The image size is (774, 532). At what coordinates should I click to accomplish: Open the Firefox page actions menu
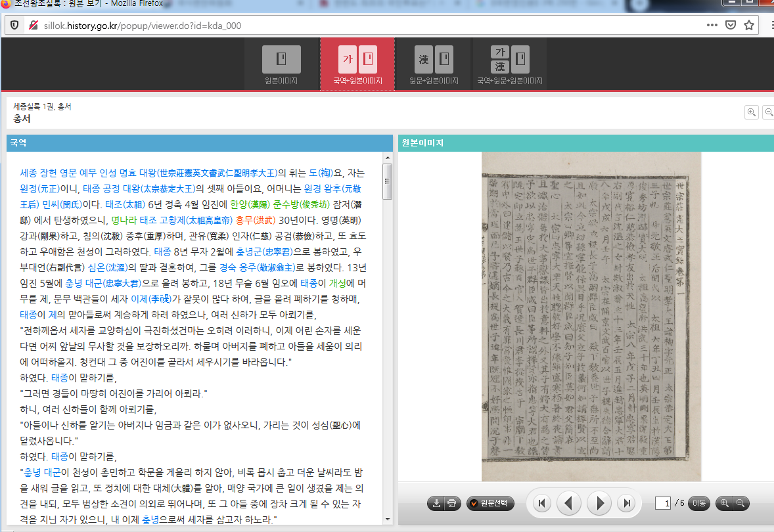712,25
